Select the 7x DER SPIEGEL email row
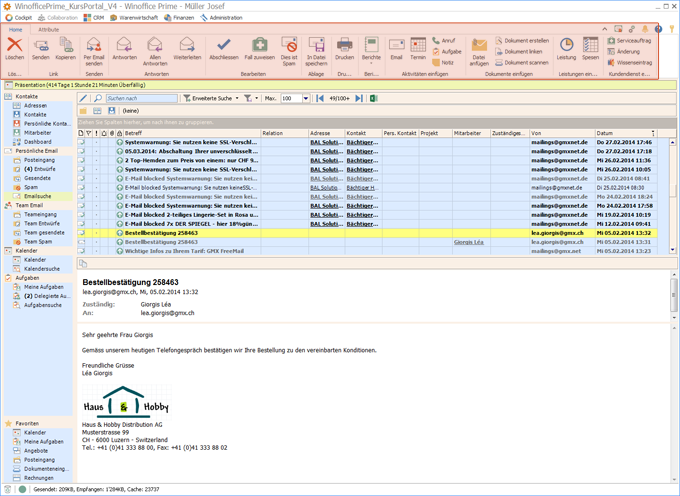This screenshot has height=496, width=680. 368,224
